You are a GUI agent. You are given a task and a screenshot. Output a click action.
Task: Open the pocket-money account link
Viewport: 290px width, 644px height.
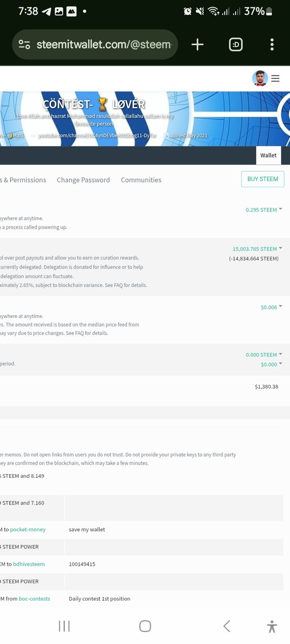[x=28, y=529]
